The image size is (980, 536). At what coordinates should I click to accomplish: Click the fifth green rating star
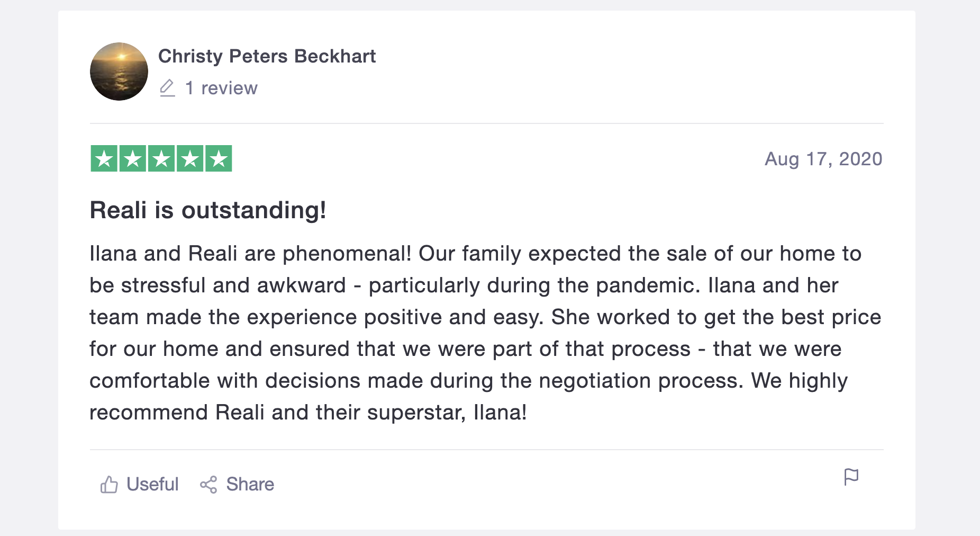point(219,158)
